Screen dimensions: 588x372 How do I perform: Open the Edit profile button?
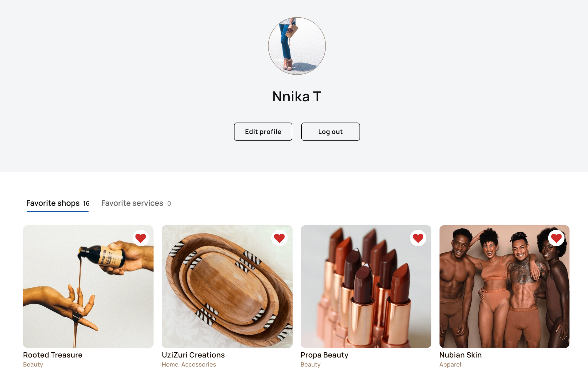(x=263, y=132)
